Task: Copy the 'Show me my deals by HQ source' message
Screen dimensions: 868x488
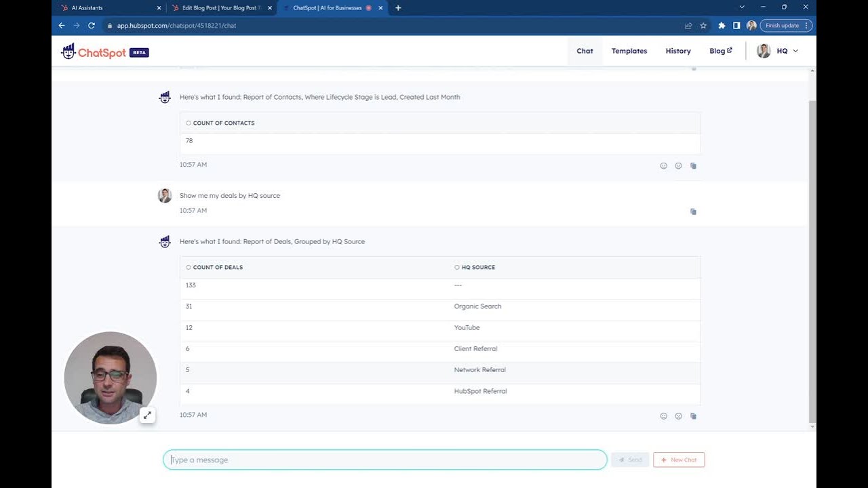Action: pyautogui.click(x=693, y=211)
